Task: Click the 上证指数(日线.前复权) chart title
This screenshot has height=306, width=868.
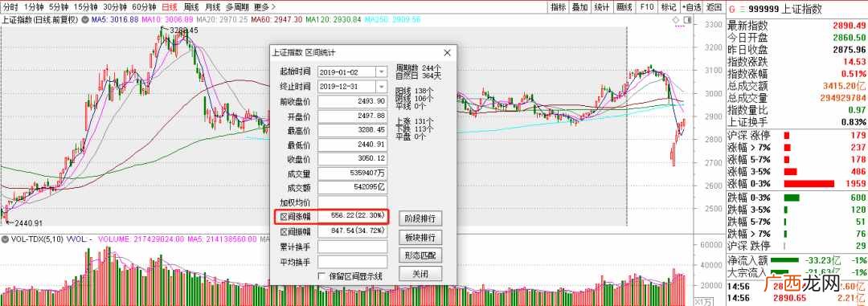Action: tap(41, 19)
